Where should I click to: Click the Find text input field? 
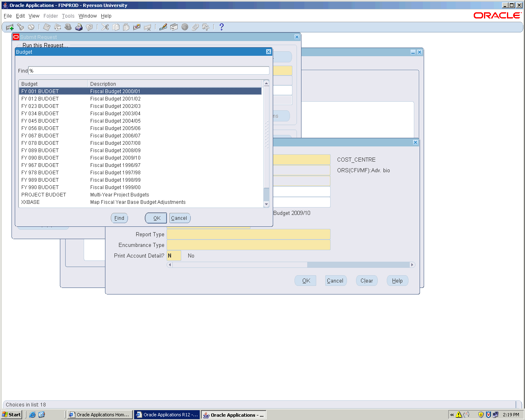tap(148, 71)
